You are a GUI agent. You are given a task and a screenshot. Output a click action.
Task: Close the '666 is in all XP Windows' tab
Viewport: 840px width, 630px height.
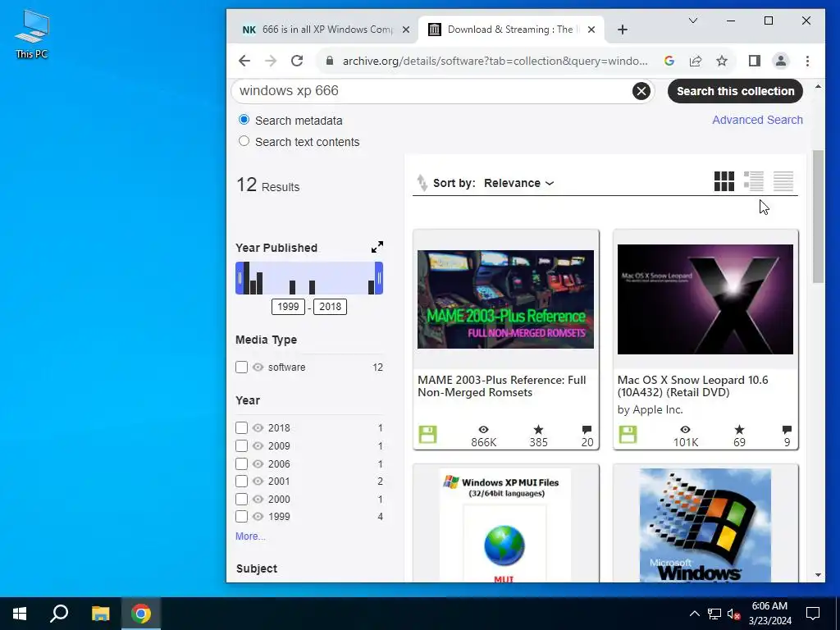[x=406, y=30]
